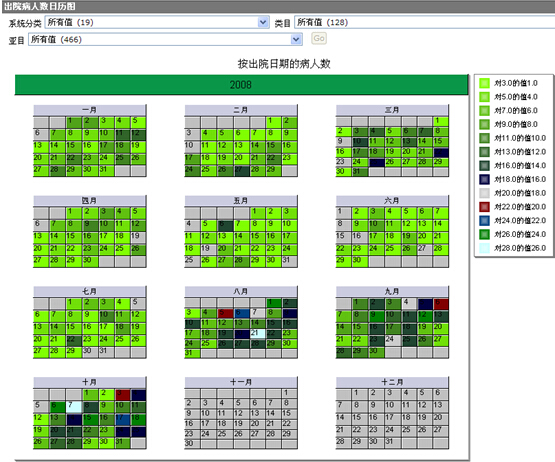
Task: Click May 6 dark green day cell
Action: point(225,226)
